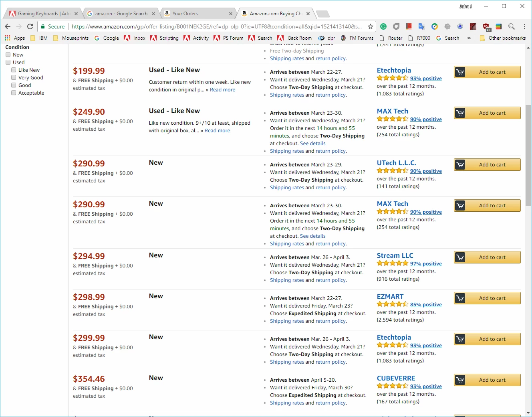Check the Good condition filter
Image resolution: width=532 pixels, height=417 pixels.
[14, 85]
